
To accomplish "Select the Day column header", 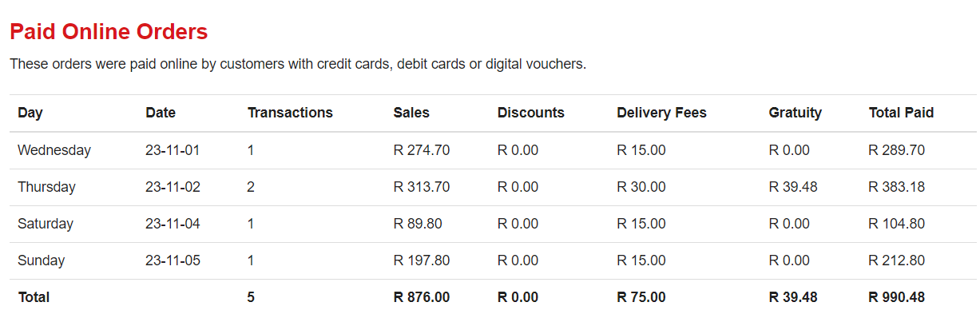I will click(30, 113).
